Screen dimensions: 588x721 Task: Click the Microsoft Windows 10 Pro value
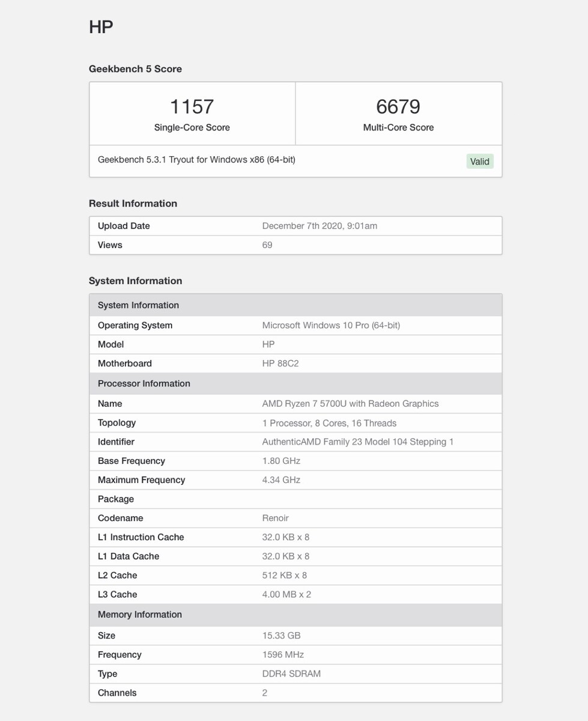point(331,325)
